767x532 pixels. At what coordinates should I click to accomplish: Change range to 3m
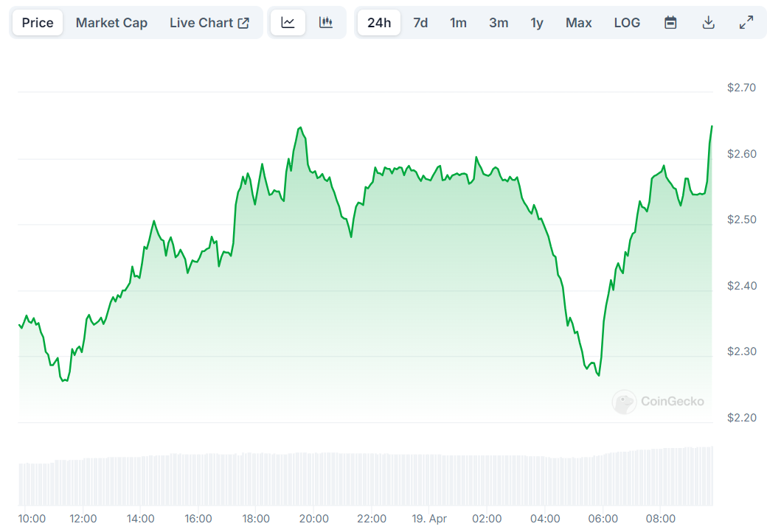pos(499,23)
